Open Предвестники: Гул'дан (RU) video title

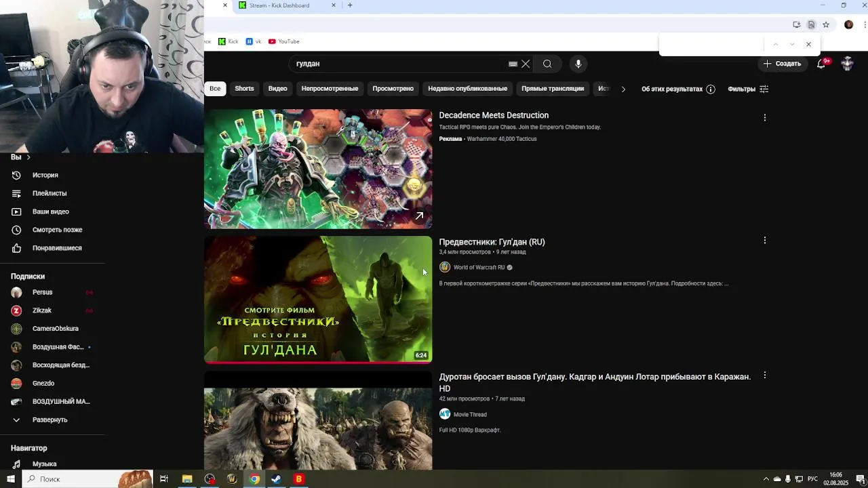pos(492,242)
